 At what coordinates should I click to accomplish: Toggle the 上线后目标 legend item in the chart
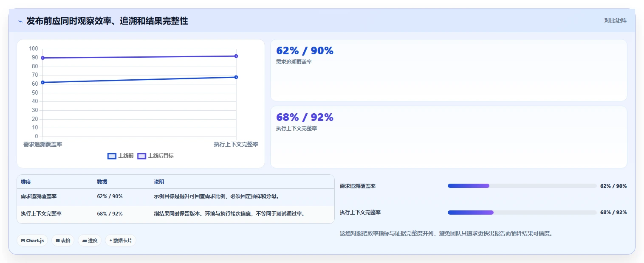155,156
